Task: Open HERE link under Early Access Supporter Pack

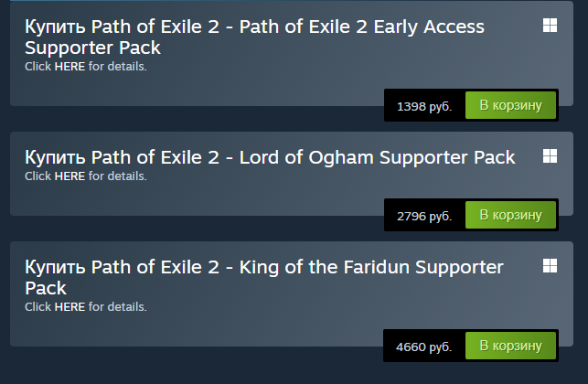Action: pos(69,67)
